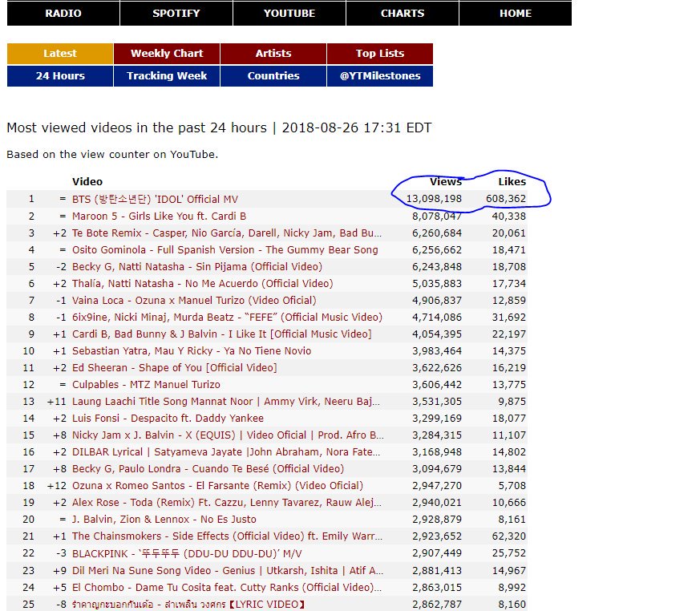Open 6ix9ine FEFE music video link
Screen dimensions: 700x611
click(227, 318)
